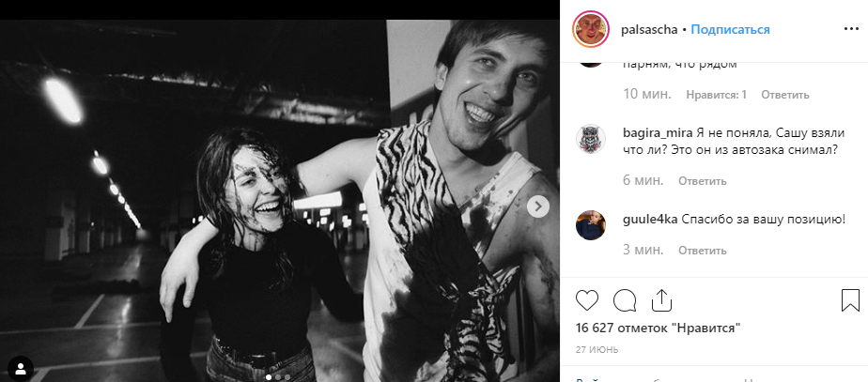View likes on the comment showing Нравится: 1
Image resolution: width=868 pixels, height=382 pixels.
click(x=717, y=95)
